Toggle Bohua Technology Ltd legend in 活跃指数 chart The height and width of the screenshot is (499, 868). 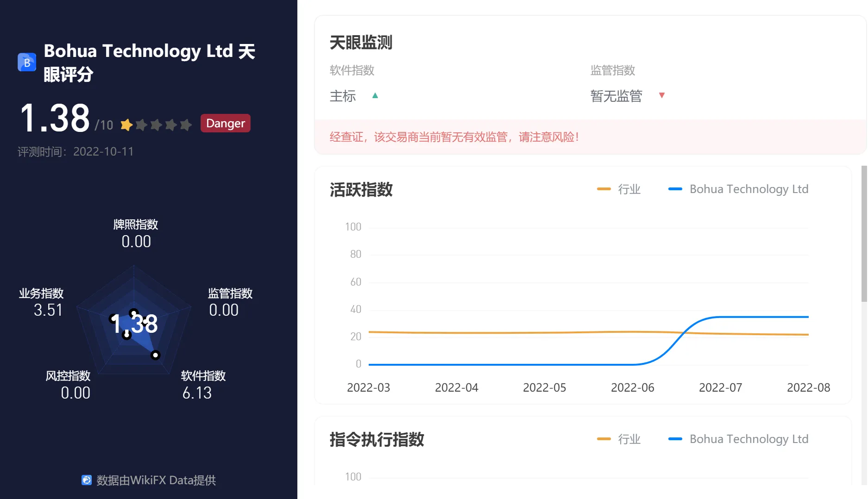point(738,189)
